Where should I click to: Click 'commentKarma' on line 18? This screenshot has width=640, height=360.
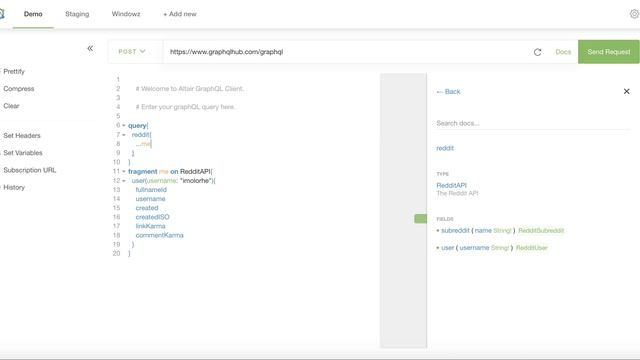coord(160,235)
